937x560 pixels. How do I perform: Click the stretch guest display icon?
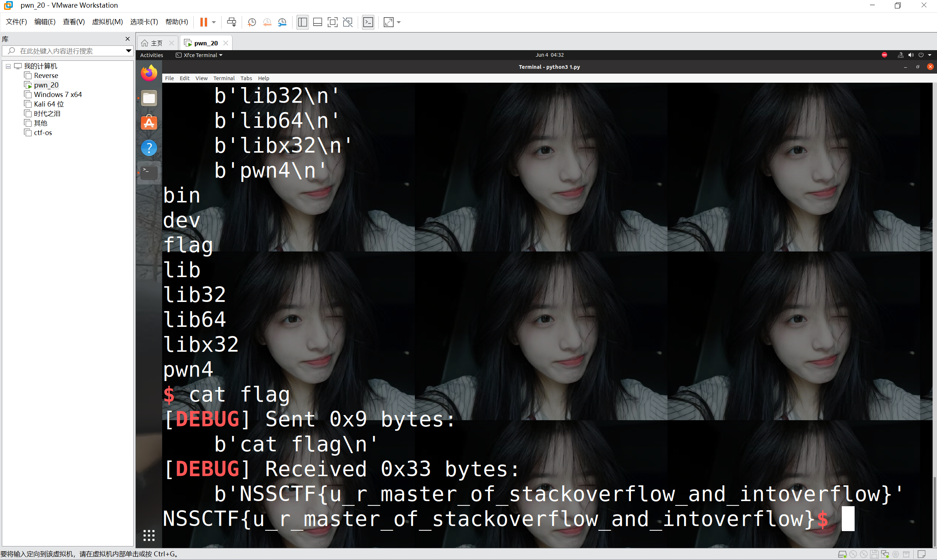pyautogui.click(x=388, y=22)
